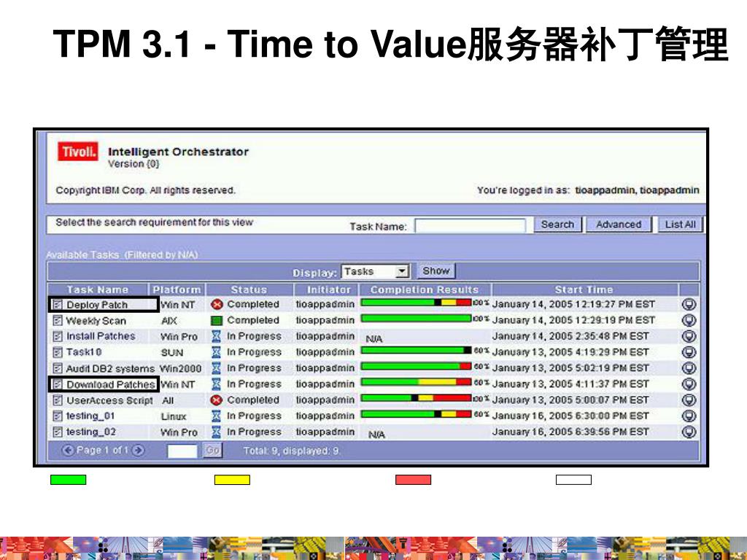Click the List All button
The image size is (747, 560).
(x=681, y=225)
